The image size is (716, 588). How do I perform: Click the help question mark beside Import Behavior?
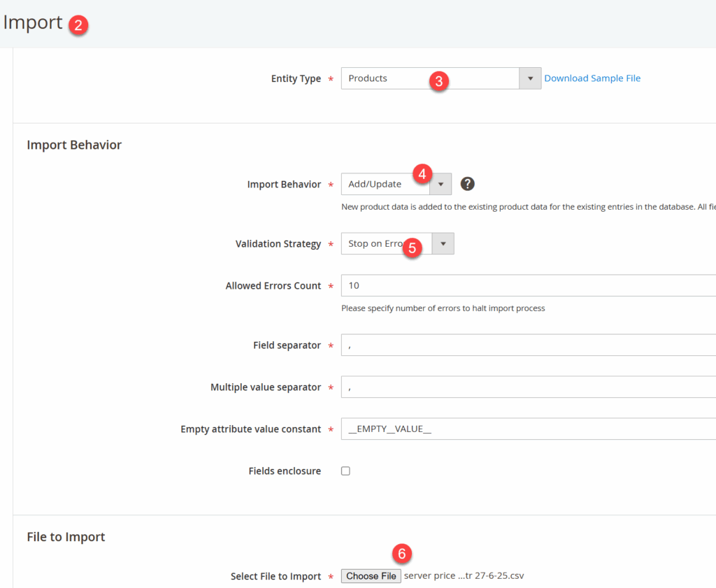point(468,184)
